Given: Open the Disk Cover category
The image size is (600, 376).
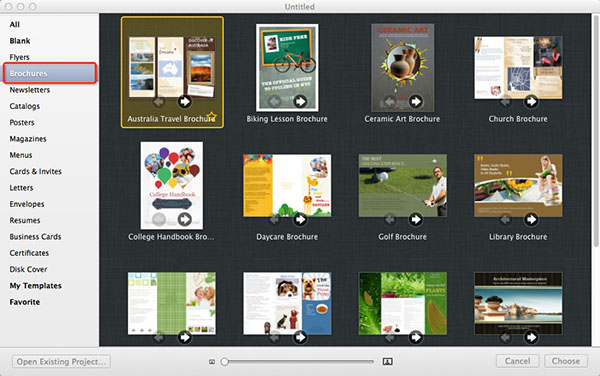Looking at the screenshot, I should coord(28,269).
